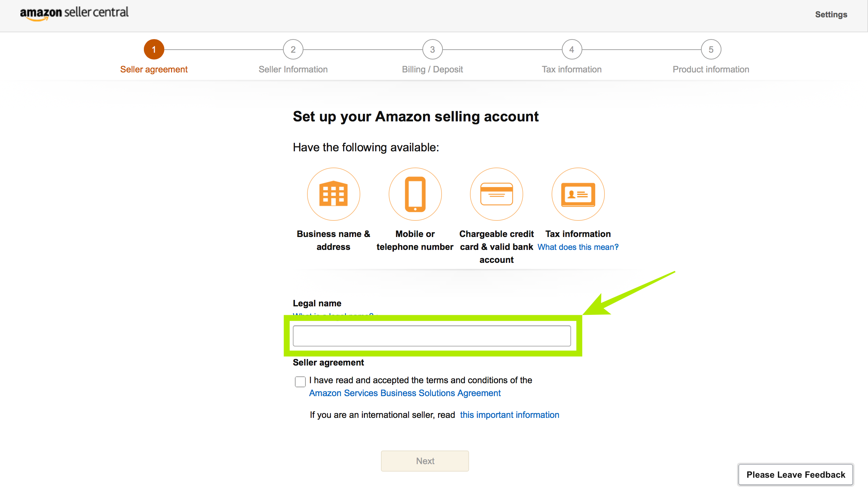Click 'Chargeable credit card & valid bank account' text

click(497, 247)
